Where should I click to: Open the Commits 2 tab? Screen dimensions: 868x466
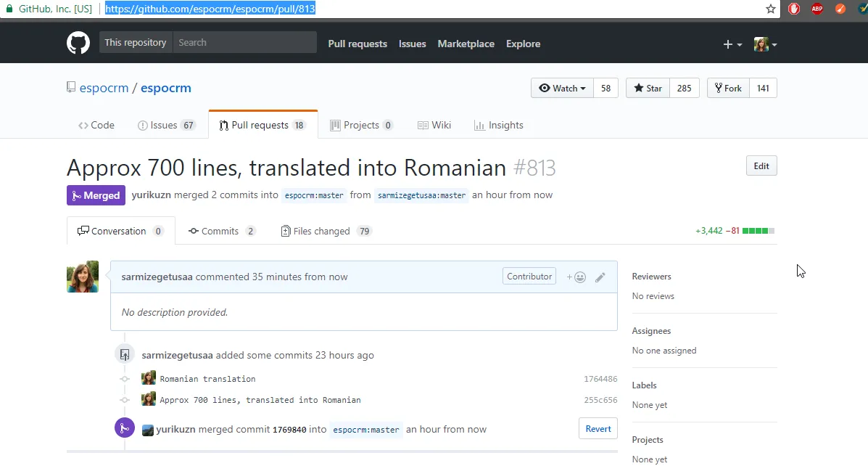222,231
